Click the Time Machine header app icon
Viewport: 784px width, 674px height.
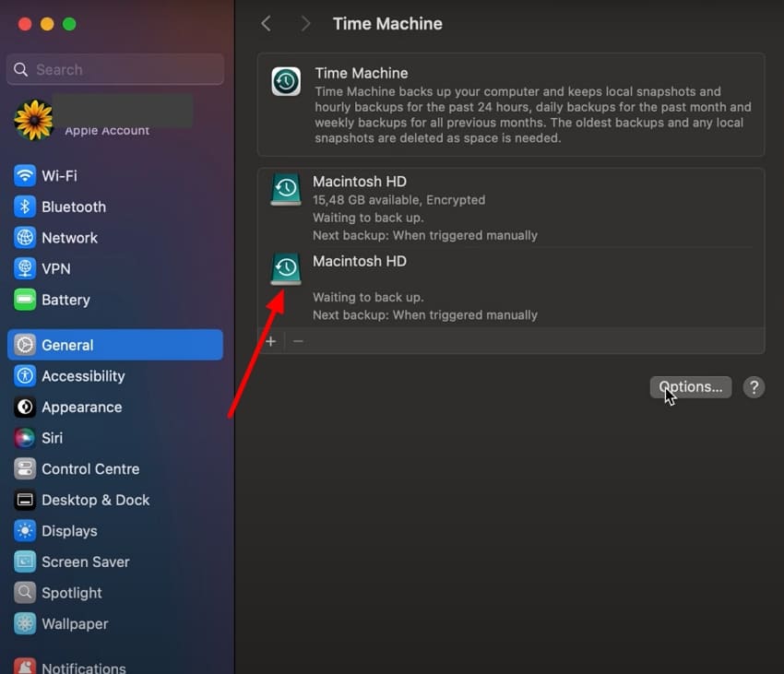tap(286, 81)
